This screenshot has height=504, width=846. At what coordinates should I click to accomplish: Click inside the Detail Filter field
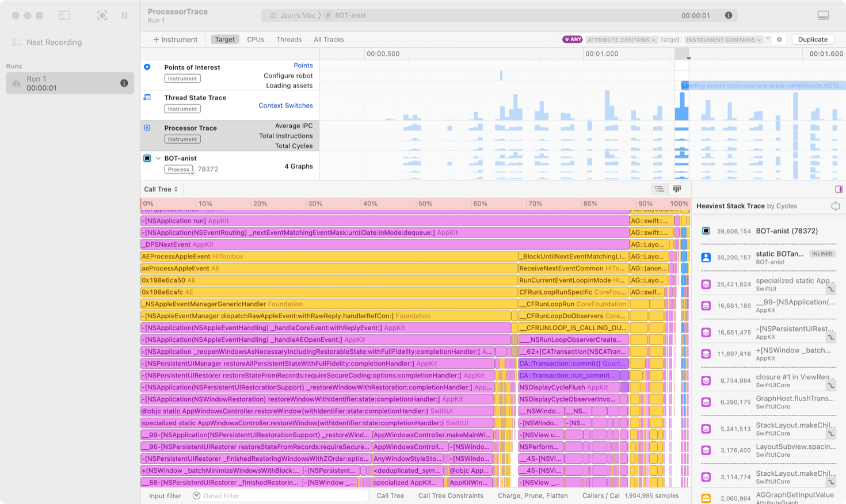tap(279, 495)
